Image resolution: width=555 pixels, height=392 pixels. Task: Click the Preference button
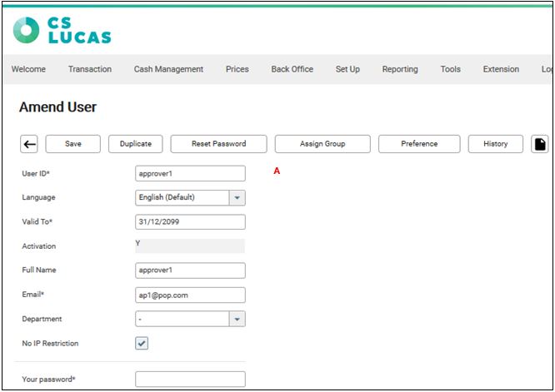click(x=419, y=144)
